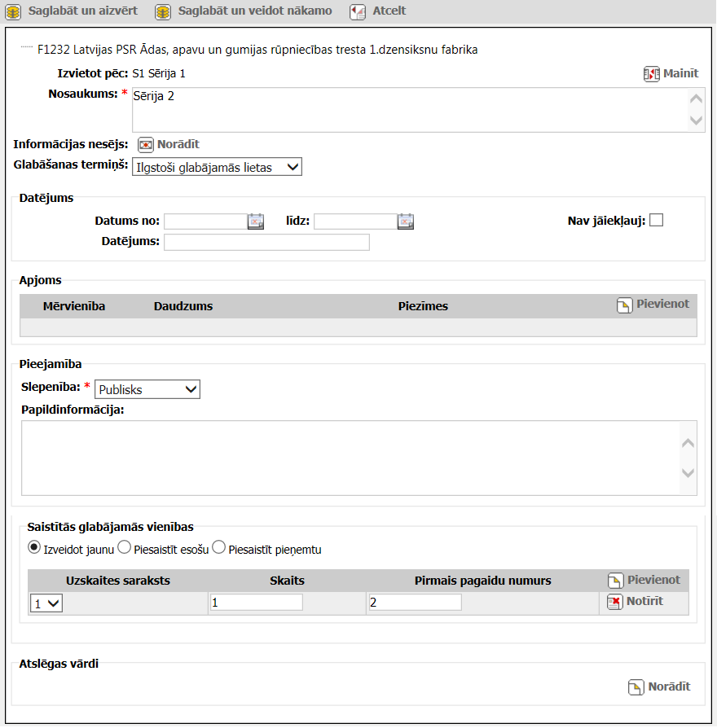Click the Saglabāt un aizvērt save icon
717x728 pixels.
[x=13, y=12]
